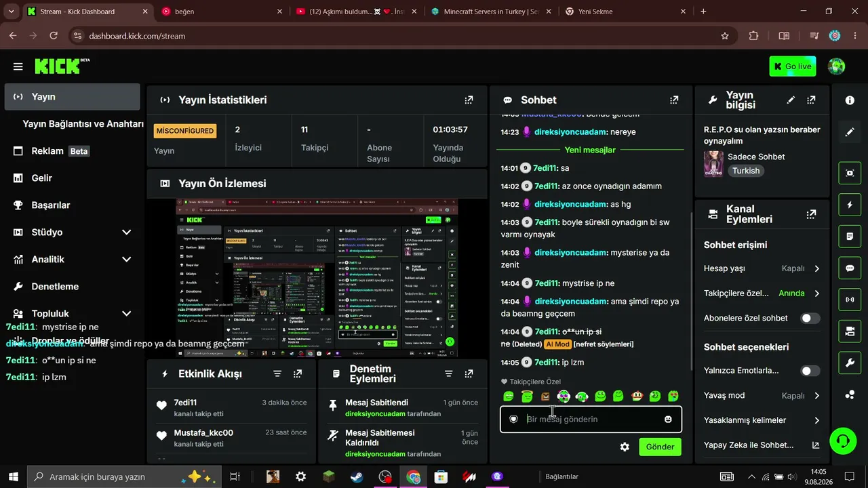
Task: Pop out the Yayın İstatistikleri panel
Action: point(469,100)
